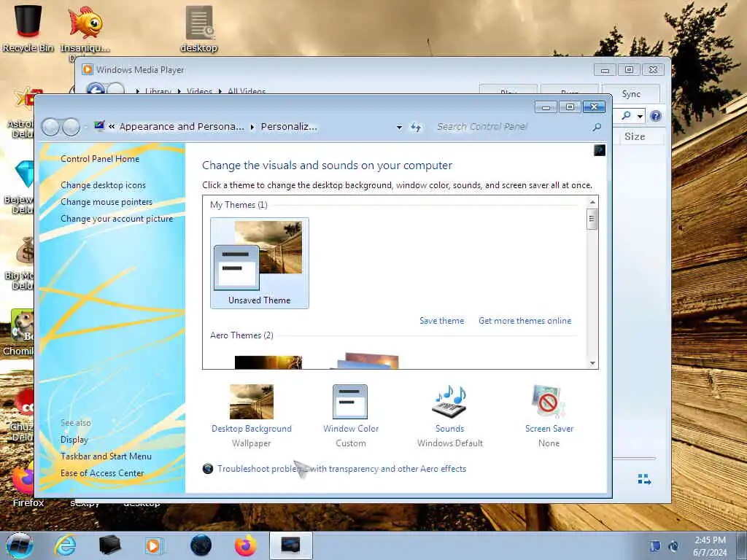Open the Start menu orb
This screenshot has width=747, height=560.
(x=20, y=545)
